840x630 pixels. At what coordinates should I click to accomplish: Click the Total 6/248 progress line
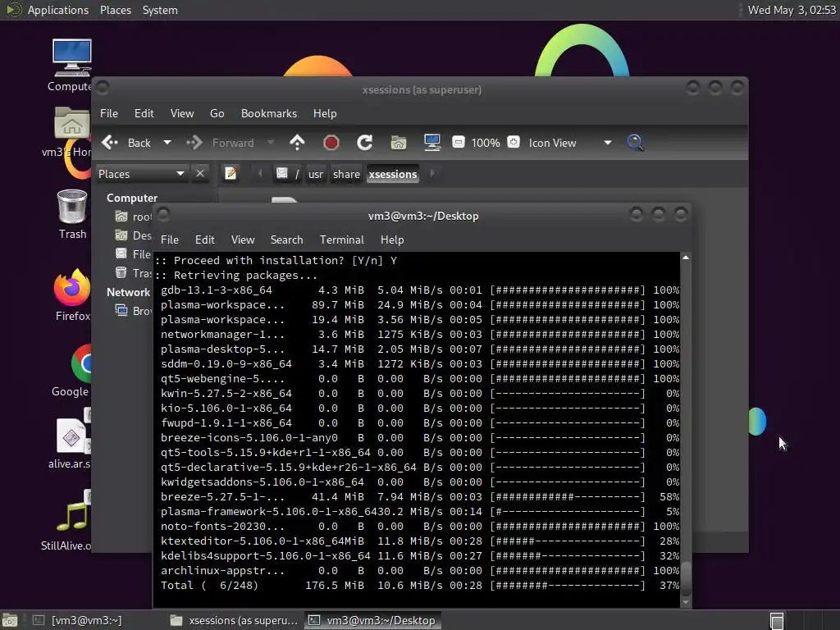[420, 586]
